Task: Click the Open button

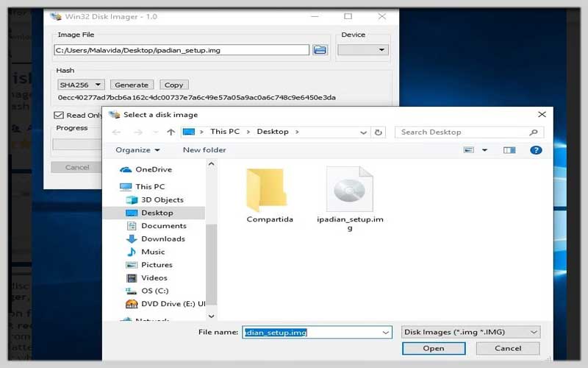Action: (434, 348)
